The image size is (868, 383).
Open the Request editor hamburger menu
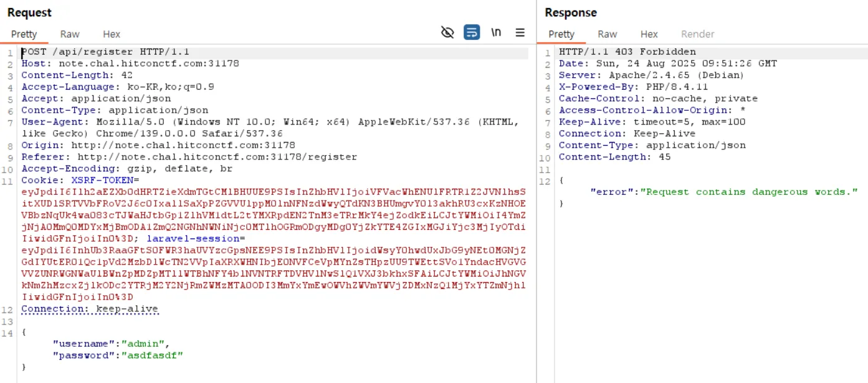[520, 33]
